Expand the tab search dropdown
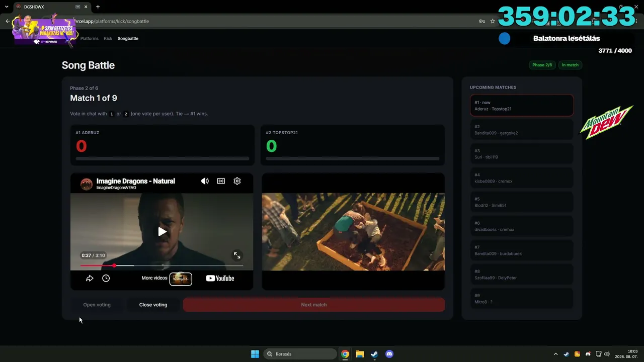 point(7,7)
